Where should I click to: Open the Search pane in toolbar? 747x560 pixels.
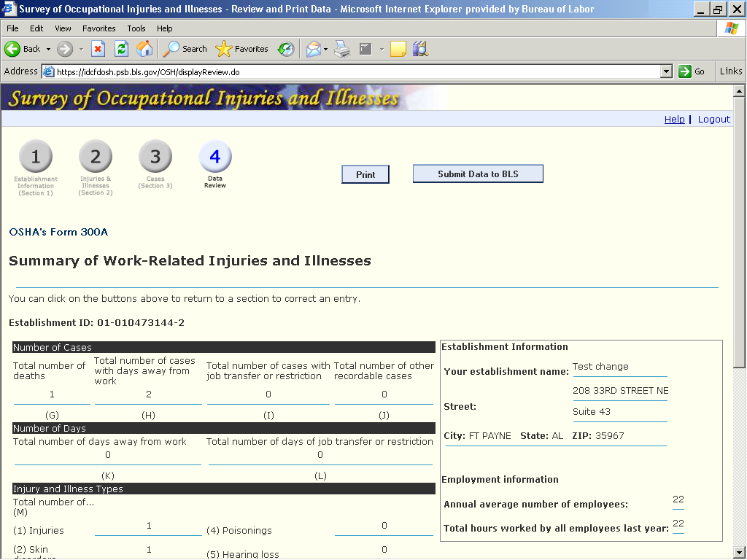pyautogui.click(x=185, y=49)
